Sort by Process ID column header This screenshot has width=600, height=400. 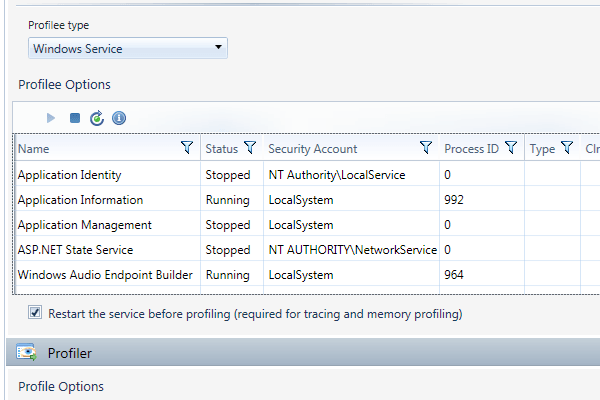tap(471, 149)
